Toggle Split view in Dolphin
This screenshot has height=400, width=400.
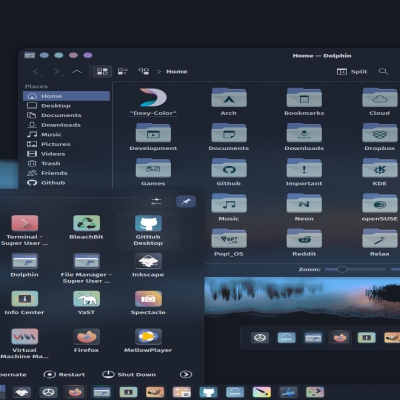352,71
